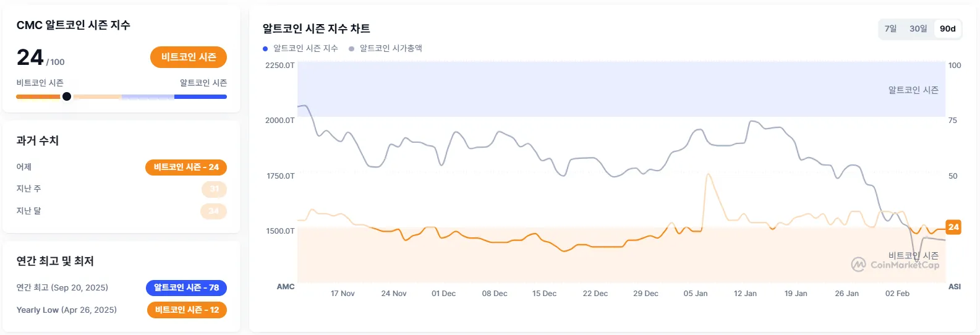Click last week's faded 31 badge
The width and height of the screenshot is (980, 335).
tap(214, 189)
